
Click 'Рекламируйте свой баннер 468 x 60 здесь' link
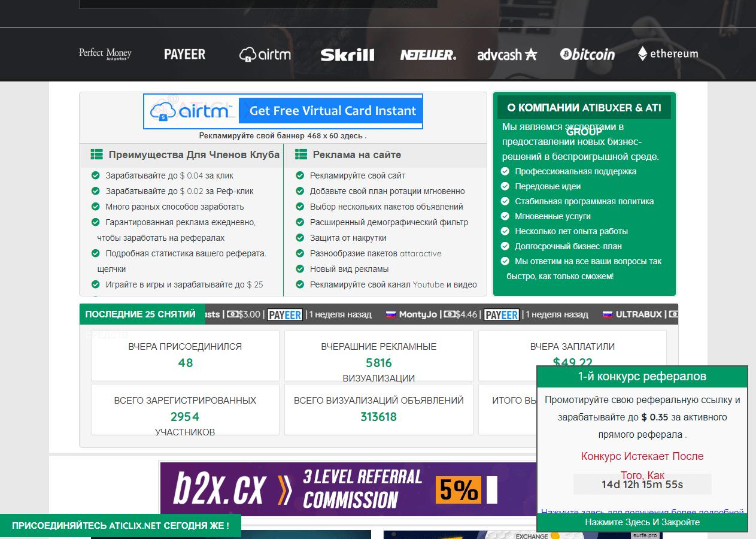[283, 136]
